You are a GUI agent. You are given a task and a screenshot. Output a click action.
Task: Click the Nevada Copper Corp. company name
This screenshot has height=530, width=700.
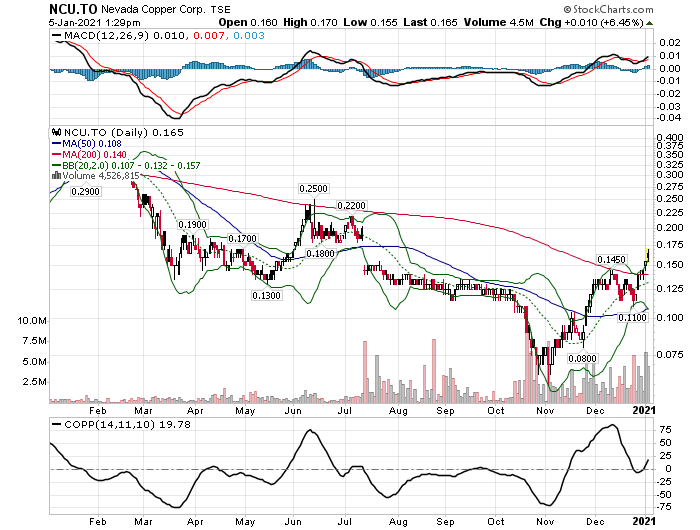(153, 9)
